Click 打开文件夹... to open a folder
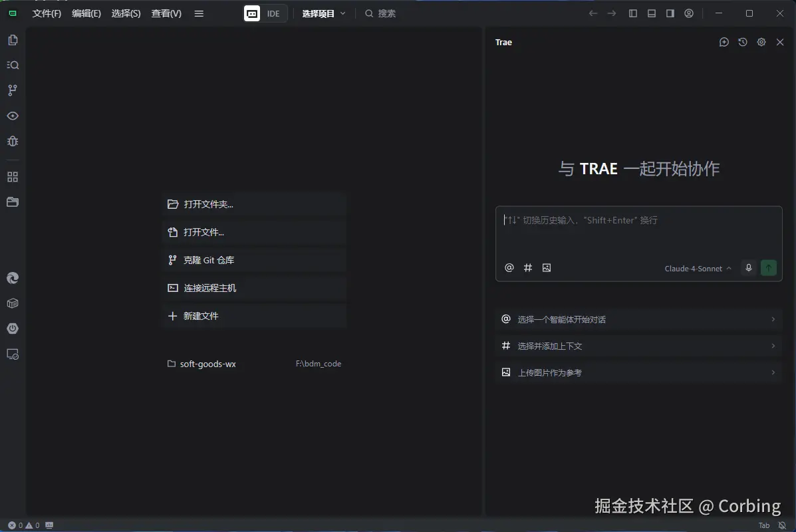796x532 pixels. [x=255, y=204]
